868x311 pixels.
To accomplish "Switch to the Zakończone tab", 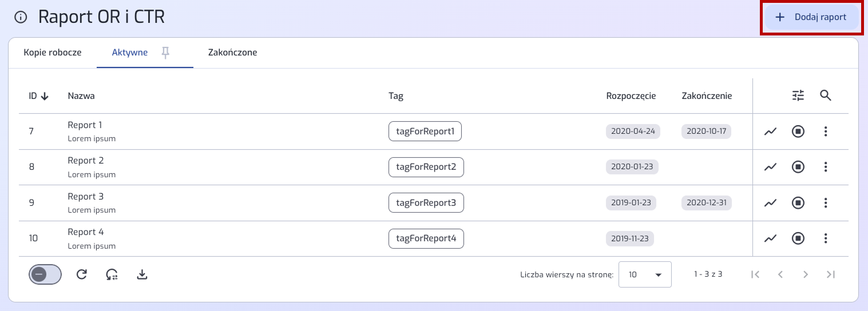I will click(x=232, y=53).
